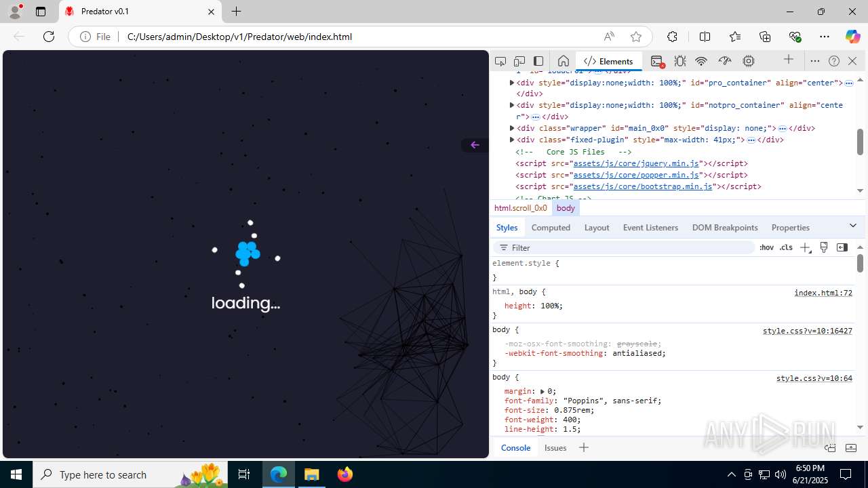Open the popper.min.js script link

coord(636,175)
